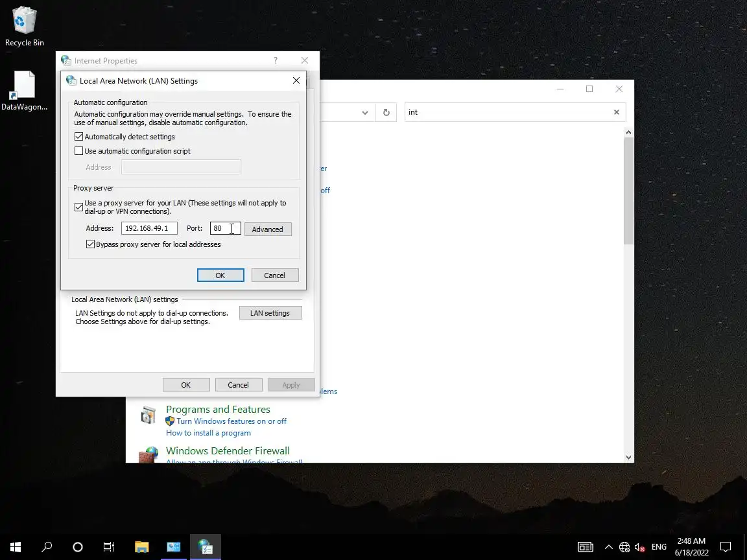Open Advanced proxy settings
Image resolution: width=747 pixels, height=560 pixels.
point(268,229)
